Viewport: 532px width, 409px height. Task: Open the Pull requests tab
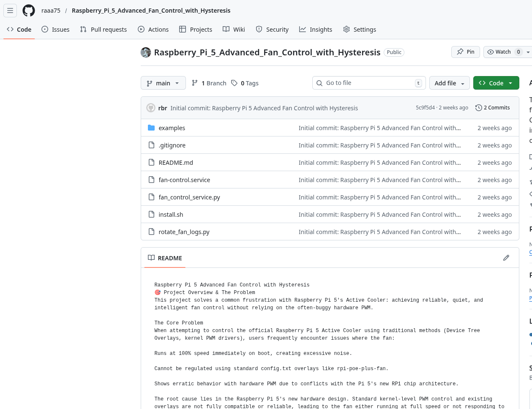(x=104, y=30)
